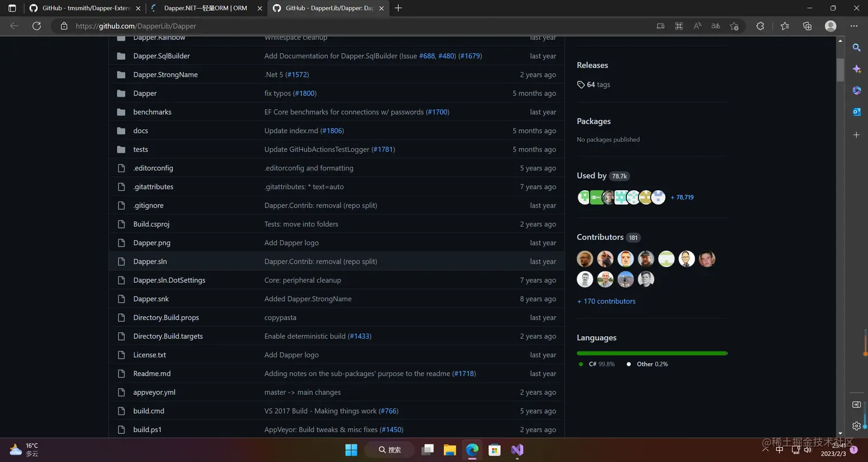The width and height of the screenshot is (868, 462).
Task: Open the 'copypasta' commit message
Action: pyautogui.click(x=280, y=317)
